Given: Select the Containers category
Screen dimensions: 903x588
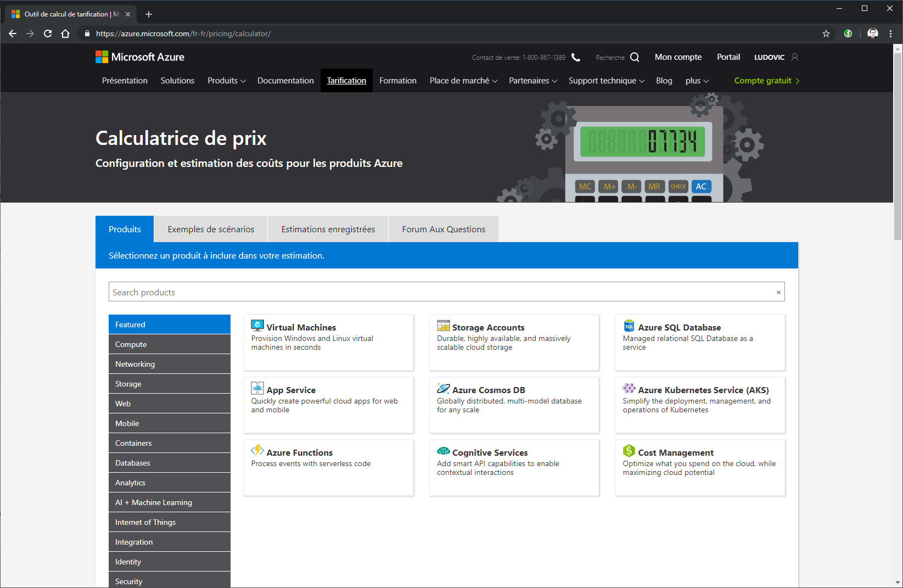Looking at the screenshot, I should click(170, 443).
